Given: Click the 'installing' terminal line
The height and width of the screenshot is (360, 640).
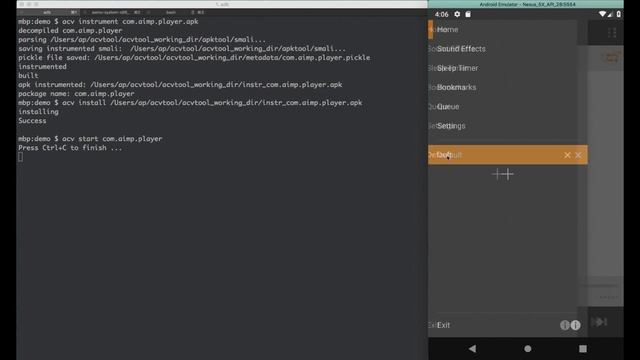Looking at the screenshot, I should [x=38, y=112].
